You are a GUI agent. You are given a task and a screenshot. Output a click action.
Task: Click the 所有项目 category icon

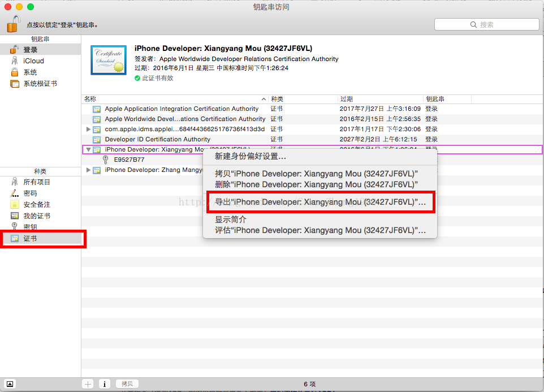tap(15, 182)
